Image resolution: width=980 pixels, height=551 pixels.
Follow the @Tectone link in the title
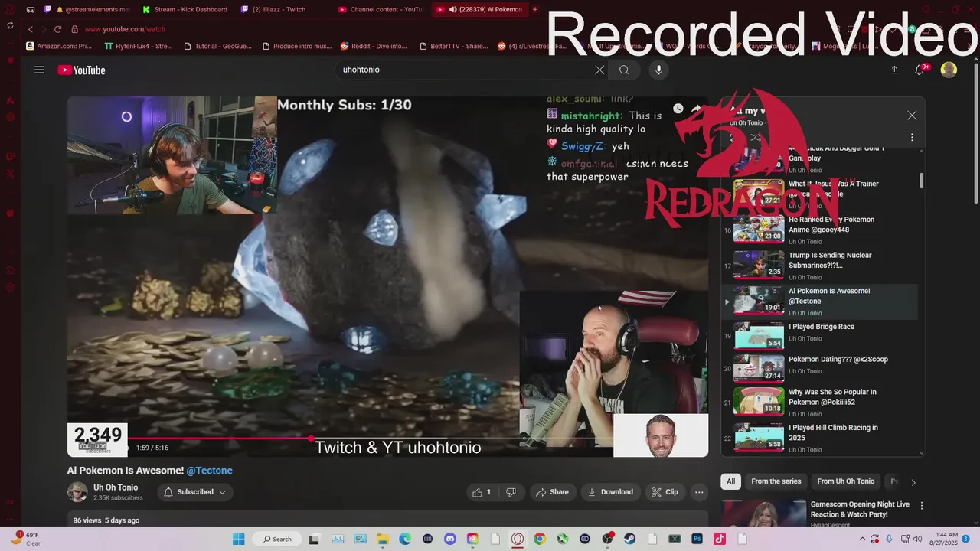[x=209, y=471]
